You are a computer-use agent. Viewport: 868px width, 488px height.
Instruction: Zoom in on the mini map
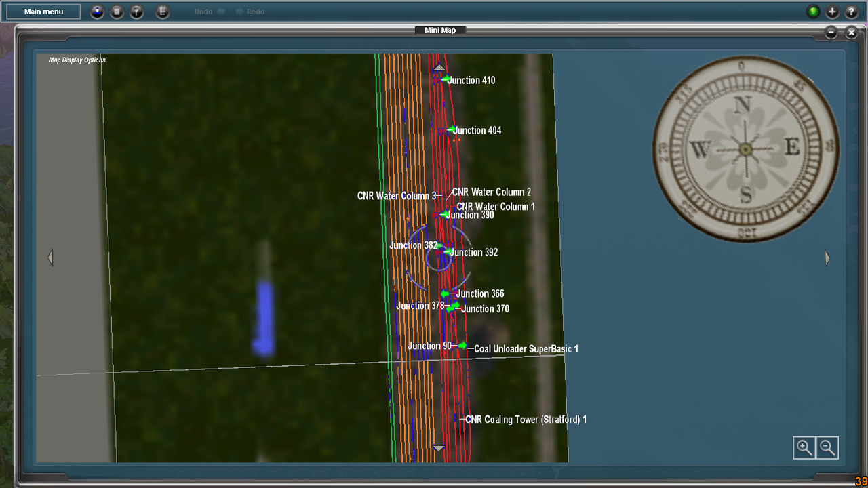click(804, 447)
